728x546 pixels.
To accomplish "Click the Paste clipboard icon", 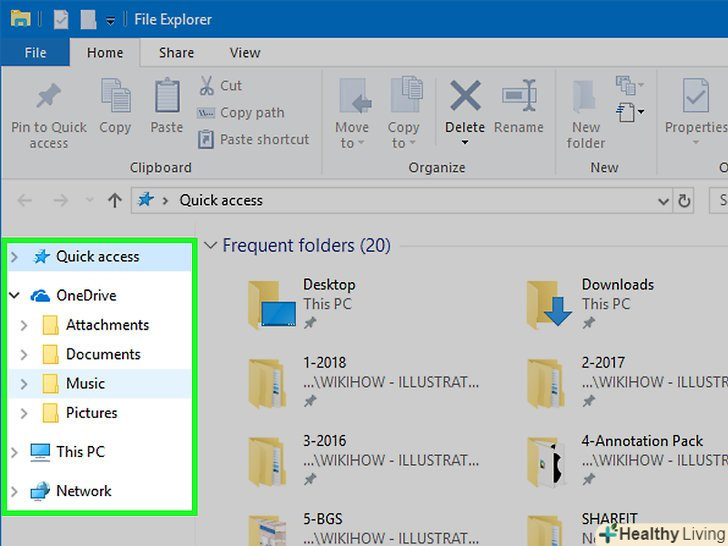I will coord(167,96).
